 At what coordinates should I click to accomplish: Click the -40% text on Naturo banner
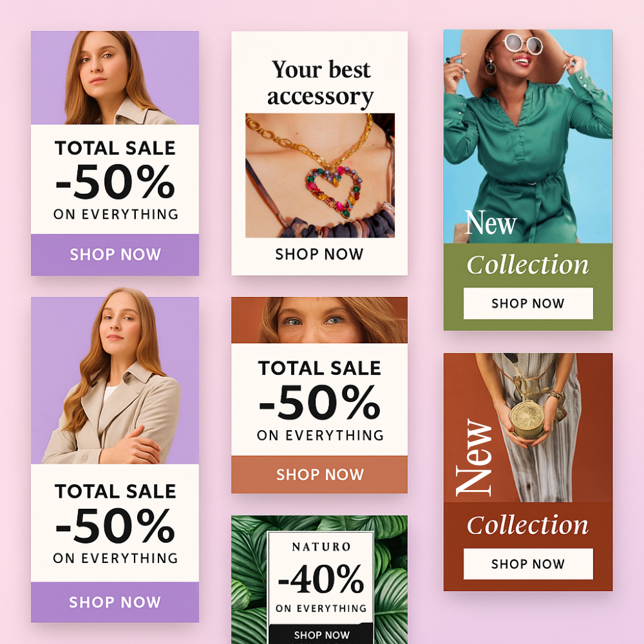coord(321,579)
